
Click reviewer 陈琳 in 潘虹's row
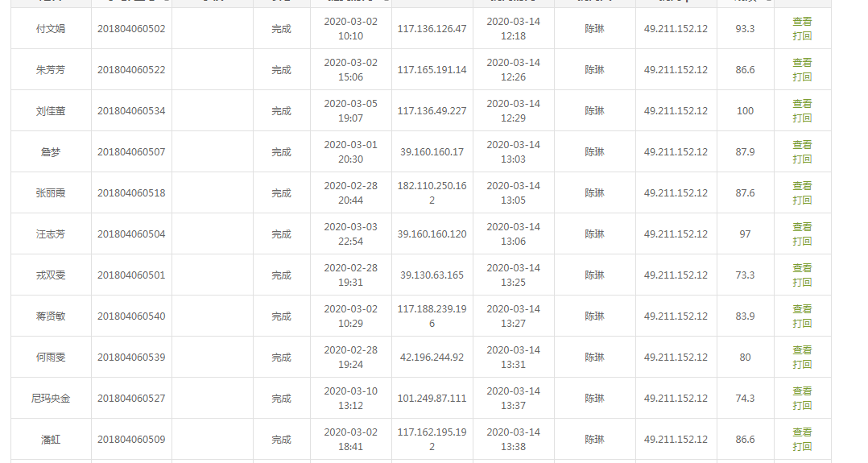[594, 440]
